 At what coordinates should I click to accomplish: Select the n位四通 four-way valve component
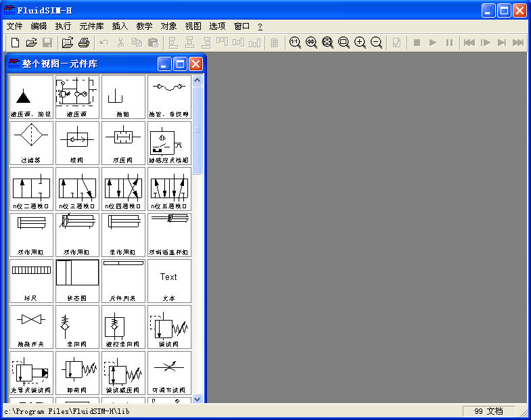pyautogui.click(x=123, y=189)
